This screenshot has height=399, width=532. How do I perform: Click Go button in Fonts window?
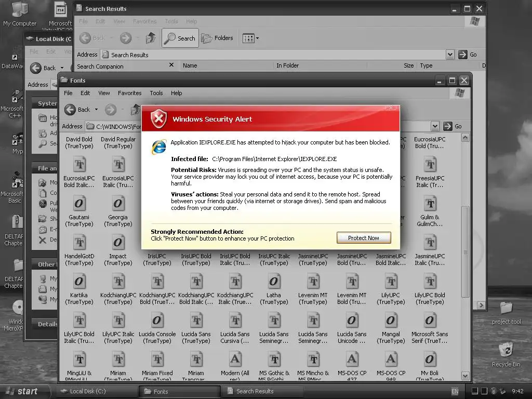click(x=453, y=126)
